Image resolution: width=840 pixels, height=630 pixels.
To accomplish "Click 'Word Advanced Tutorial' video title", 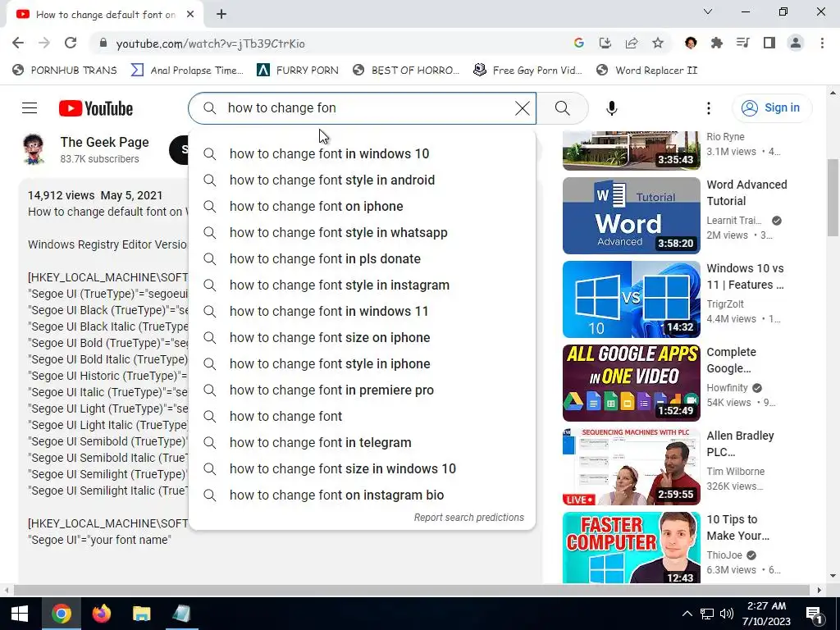I will pyautogui.click(x=746, y=193).
